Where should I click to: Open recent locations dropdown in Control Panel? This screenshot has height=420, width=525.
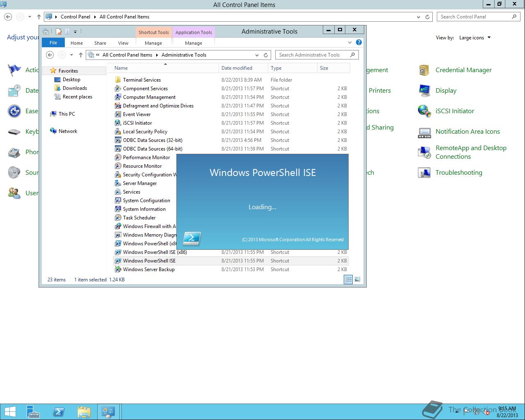point(30,17)
